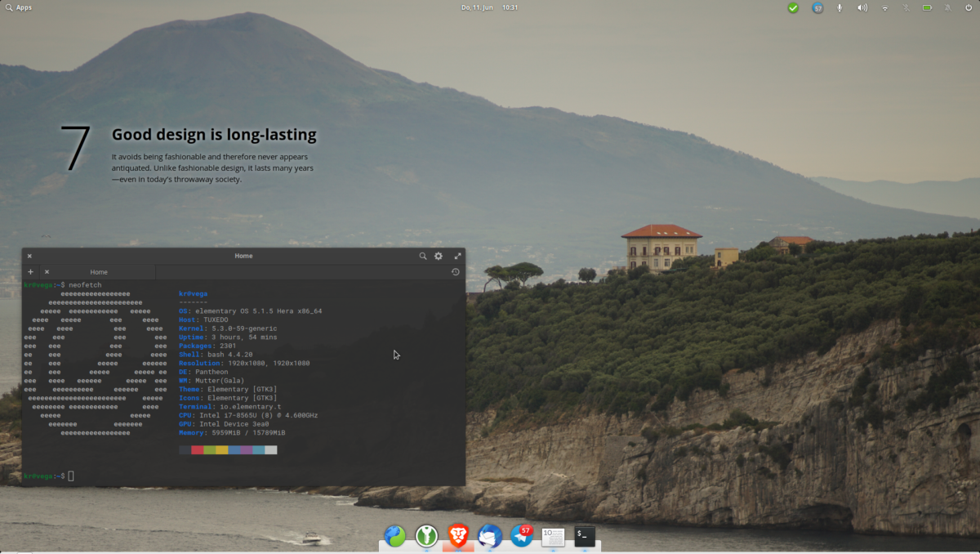Click the 'Resolution: 1920x1080' line
The width and height of the screenshot is (980, 554).
pos(244,363)
